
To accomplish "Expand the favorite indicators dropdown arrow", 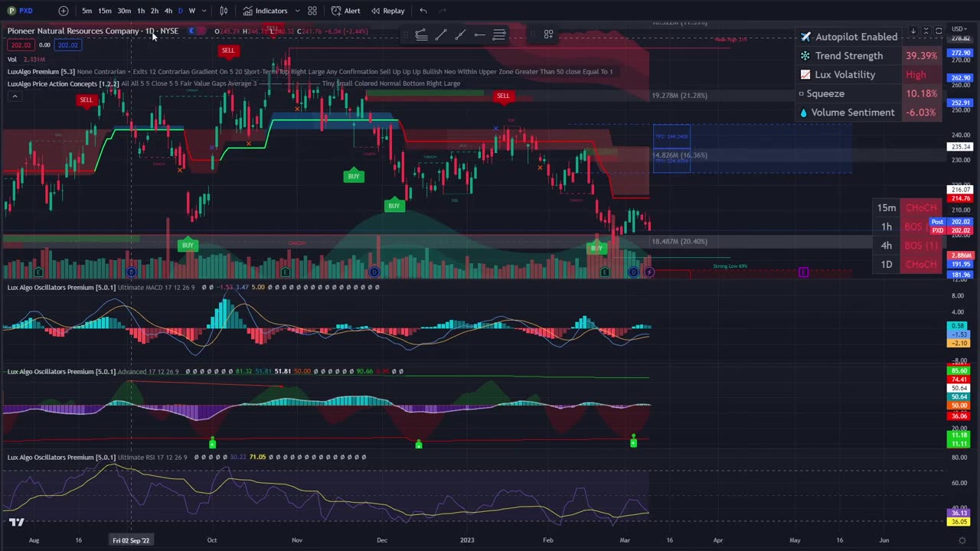I will click(x=297, y=11).
